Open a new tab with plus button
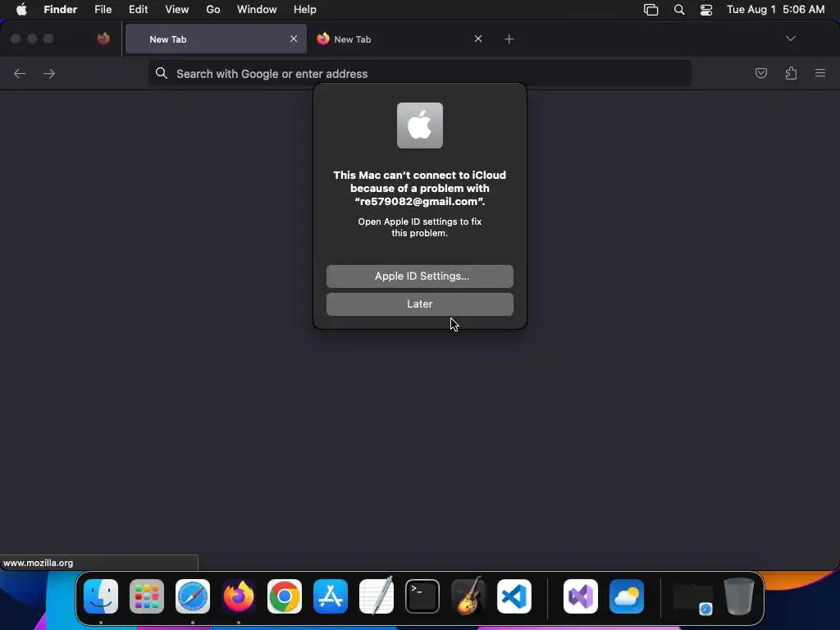The width and height of the screenshot is (840, 630). pyautogui.click(x=509, y=39)
